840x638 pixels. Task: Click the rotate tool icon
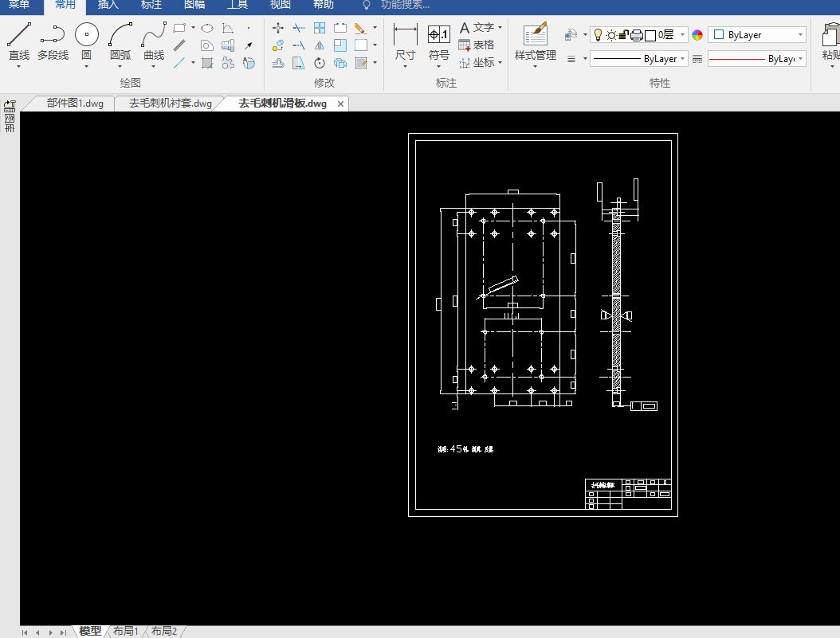(320, 63)
